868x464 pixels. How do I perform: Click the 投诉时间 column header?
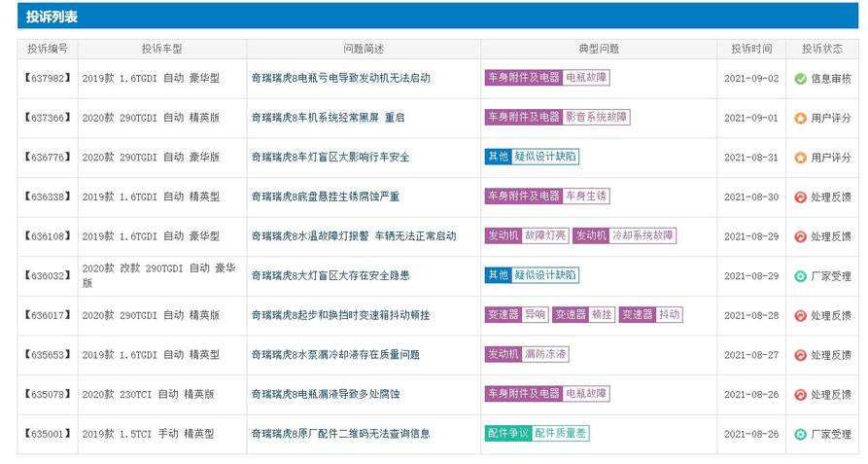(x=751, y=49)
